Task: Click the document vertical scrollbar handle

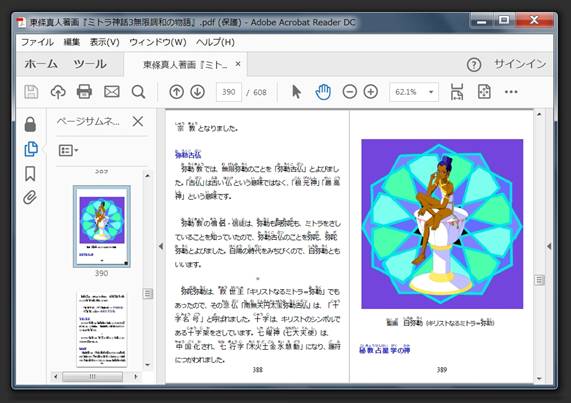Action: tap(539, 280)
